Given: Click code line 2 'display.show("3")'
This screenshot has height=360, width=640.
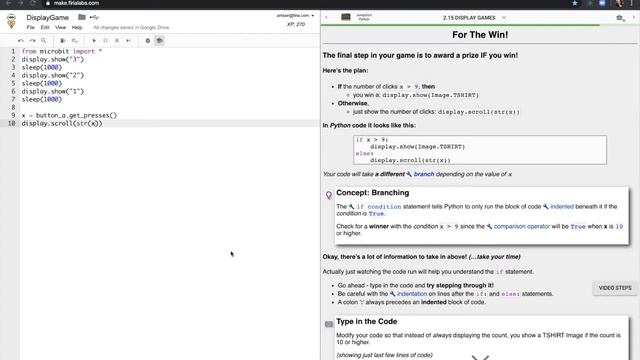Looking at the screenshot, I should (x=53, y=60).
